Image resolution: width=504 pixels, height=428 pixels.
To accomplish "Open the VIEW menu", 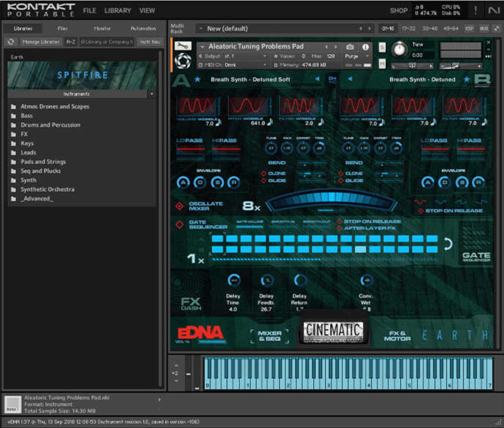I will [x=147, y=11].
